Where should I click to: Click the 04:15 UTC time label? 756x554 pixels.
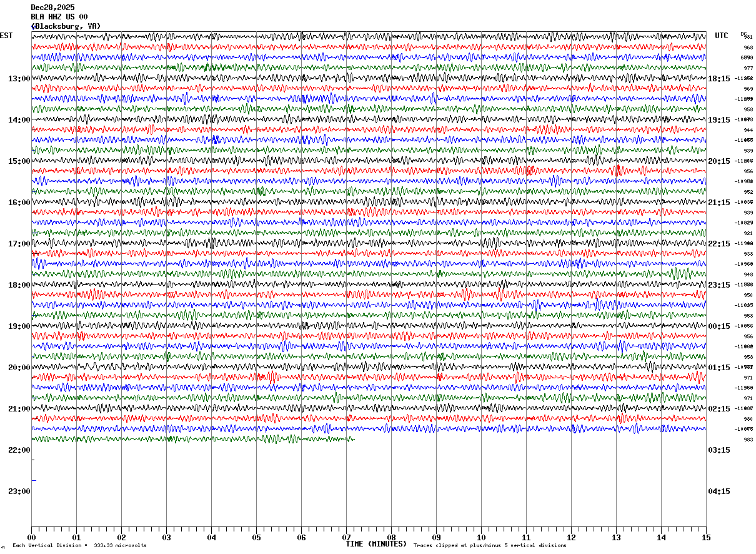(x=719, y=491)
